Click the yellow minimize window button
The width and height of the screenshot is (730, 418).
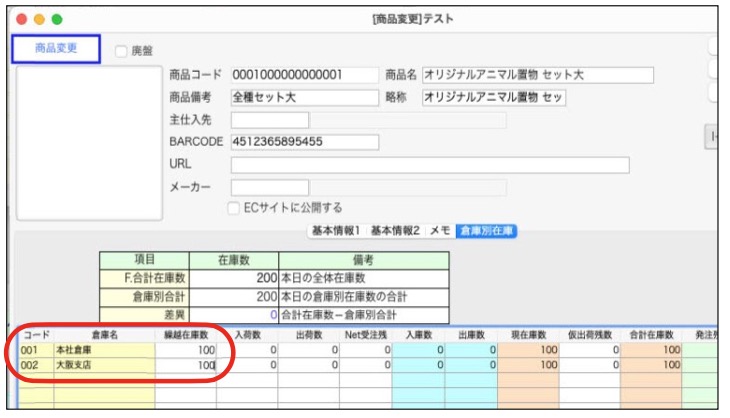(x=39, y=19)
